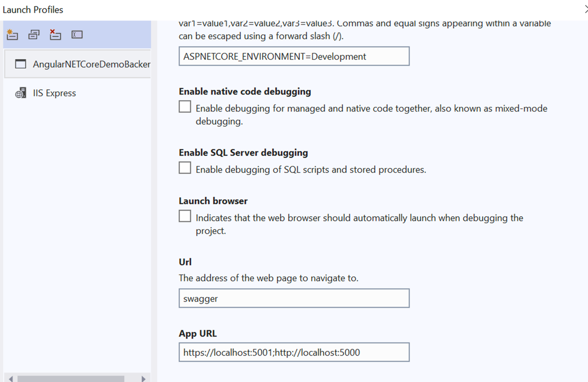Click the horizontal scrollbar thumb in profile list
This screenshot has height=382, width=588.
71,378
